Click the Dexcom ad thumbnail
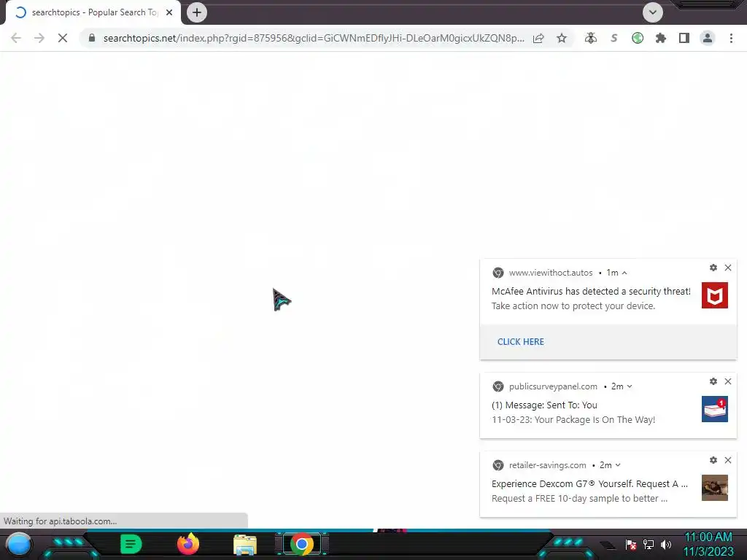This screenshot has height=560, width=747. click(715, 488)
